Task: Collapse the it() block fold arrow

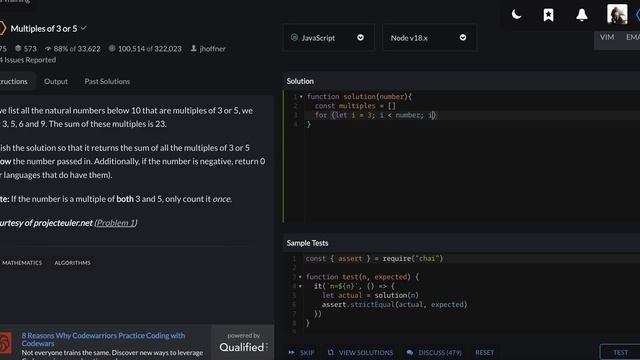Action: pyautogui.click(x=300, y=287)
